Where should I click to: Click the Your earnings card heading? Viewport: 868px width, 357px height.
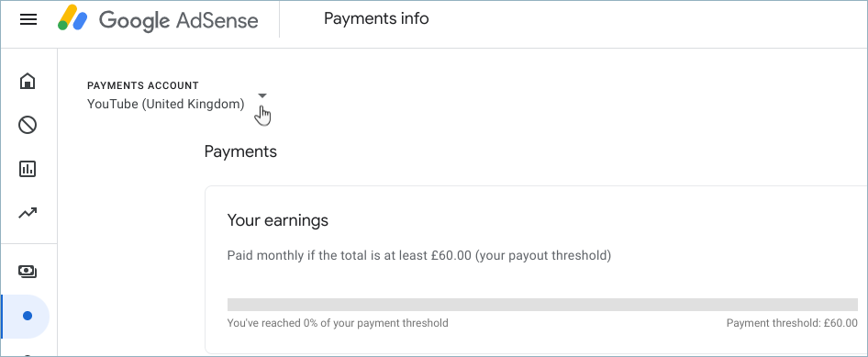[x=278, y=221]
